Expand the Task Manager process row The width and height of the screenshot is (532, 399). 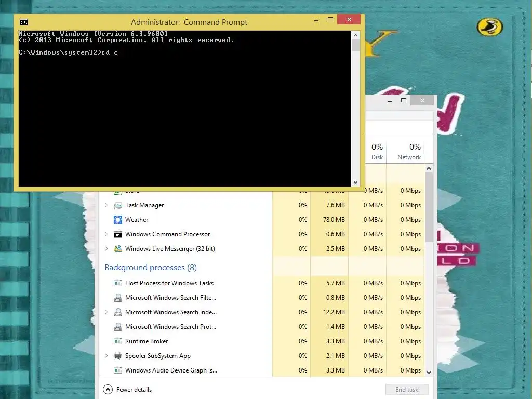[106, 205]
